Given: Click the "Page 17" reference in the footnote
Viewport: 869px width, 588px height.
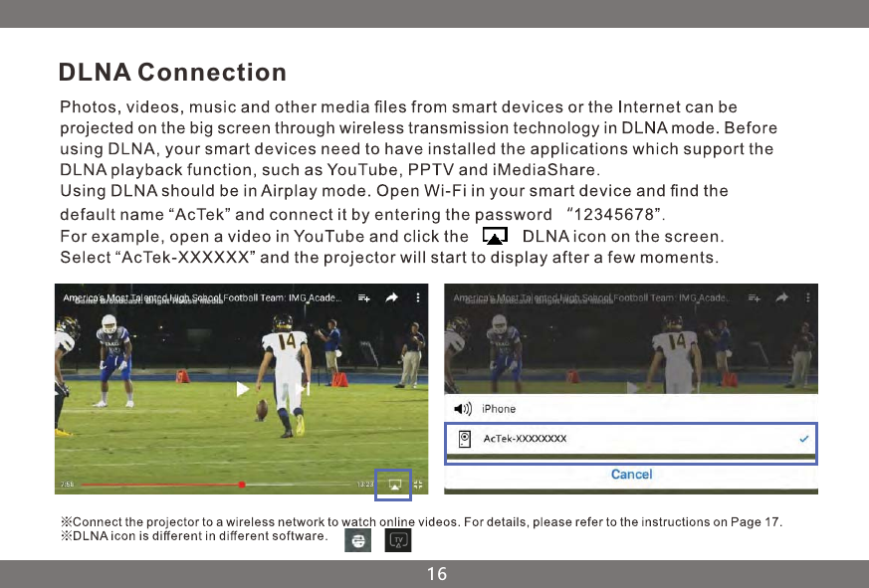Looking at the screenshot, I should tap(755, 522).
